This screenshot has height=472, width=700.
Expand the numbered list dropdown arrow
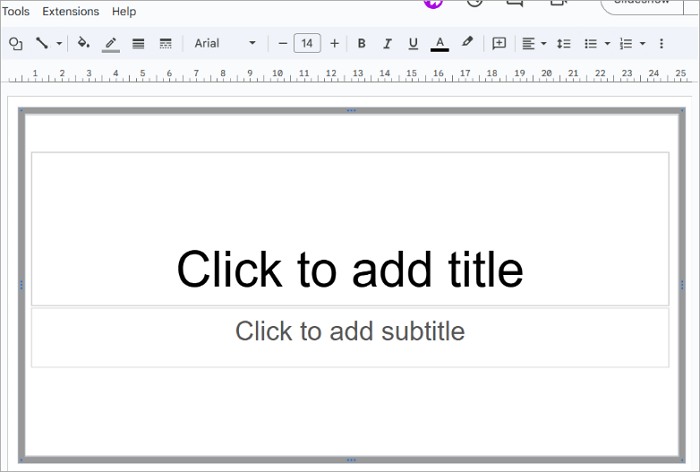coord(642,43)
